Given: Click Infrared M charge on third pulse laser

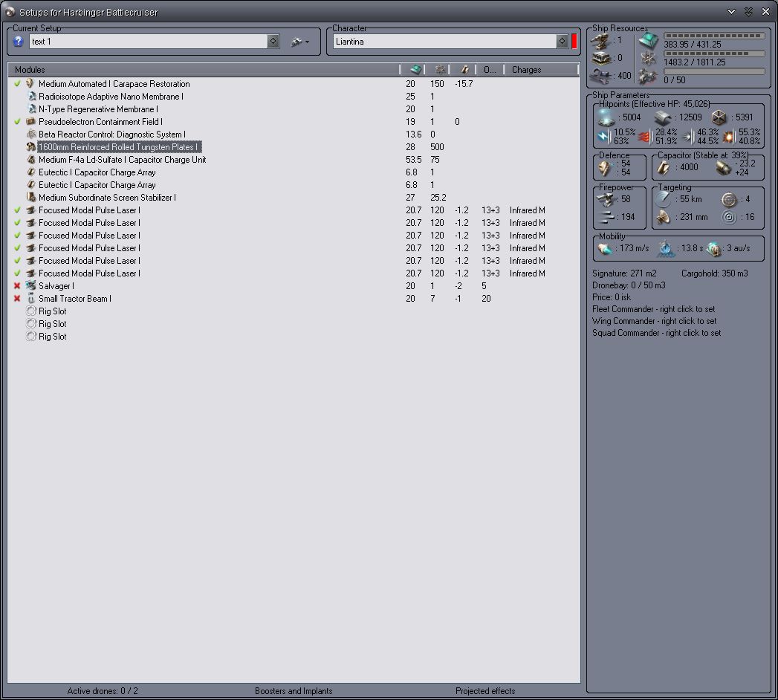Looking at the screenshot, I should (527, 235).
